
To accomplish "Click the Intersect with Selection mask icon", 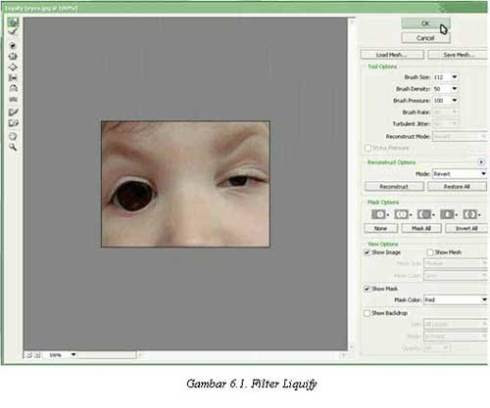I will (447, 214).
